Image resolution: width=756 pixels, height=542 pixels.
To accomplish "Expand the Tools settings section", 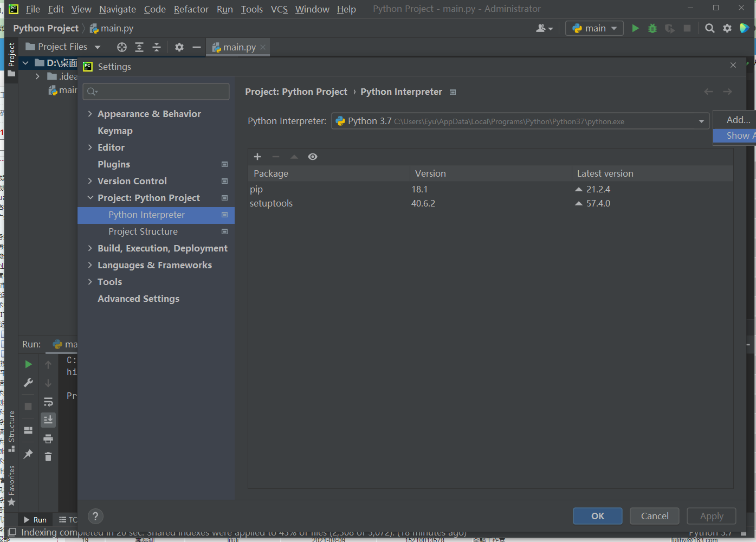I will [90, 282].
